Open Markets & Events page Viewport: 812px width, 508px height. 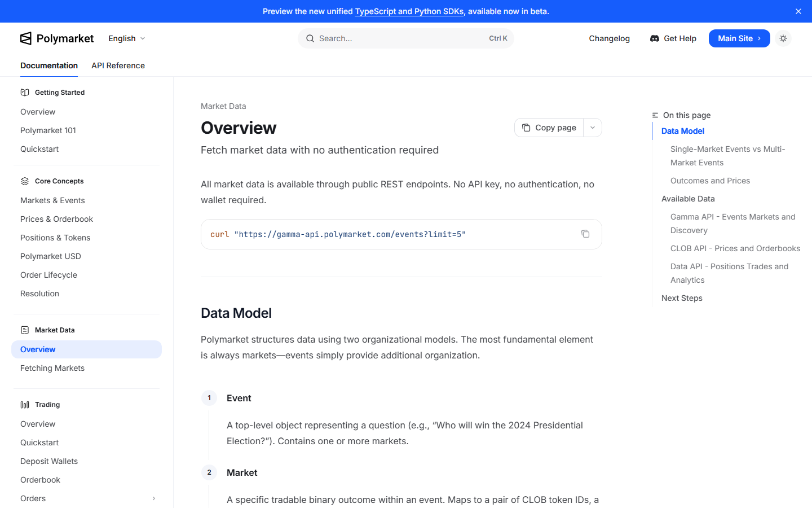coord(52,200)
